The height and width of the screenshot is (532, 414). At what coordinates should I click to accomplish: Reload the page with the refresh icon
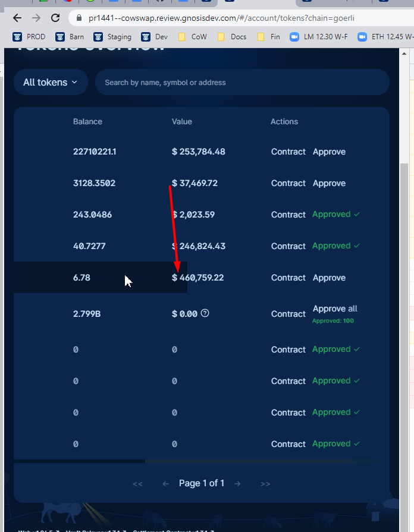point(55,18)
